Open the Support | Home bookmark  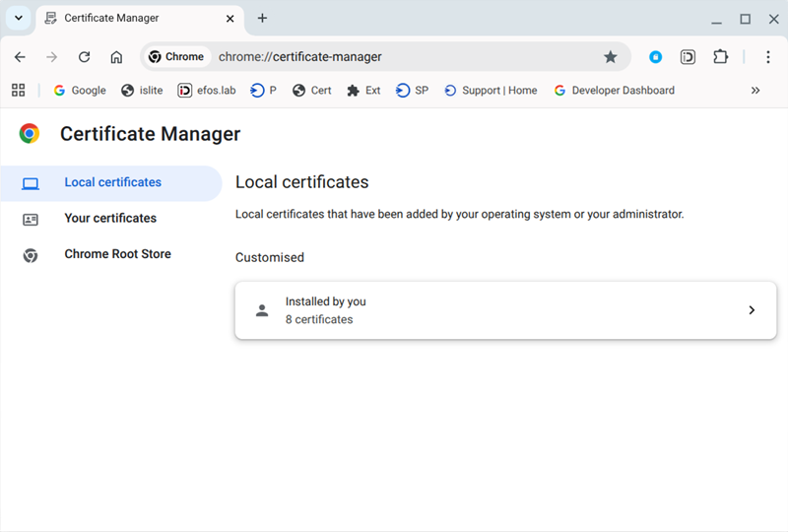[x=491, y=90]
